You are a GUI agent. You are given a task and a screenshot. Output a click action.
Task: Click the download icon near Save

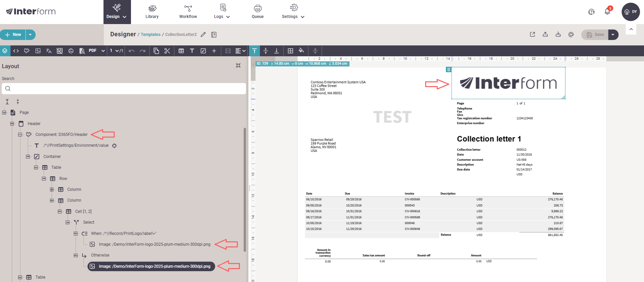pos(558,35)
